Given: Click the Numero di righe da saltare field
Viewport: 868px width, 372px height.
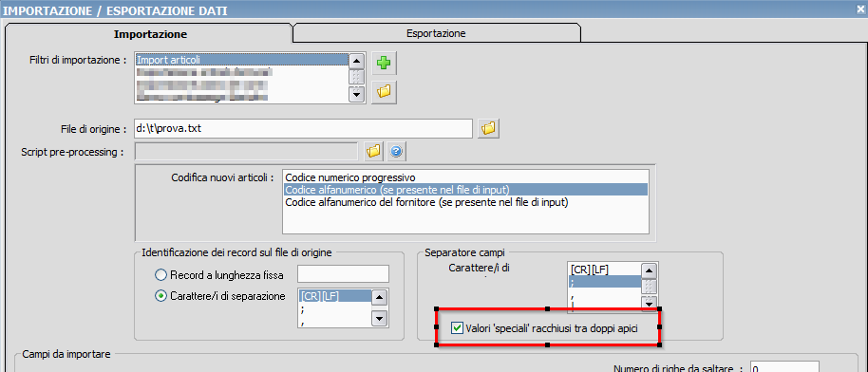Looking at the screenshot, I should click(x=783, y=367).
